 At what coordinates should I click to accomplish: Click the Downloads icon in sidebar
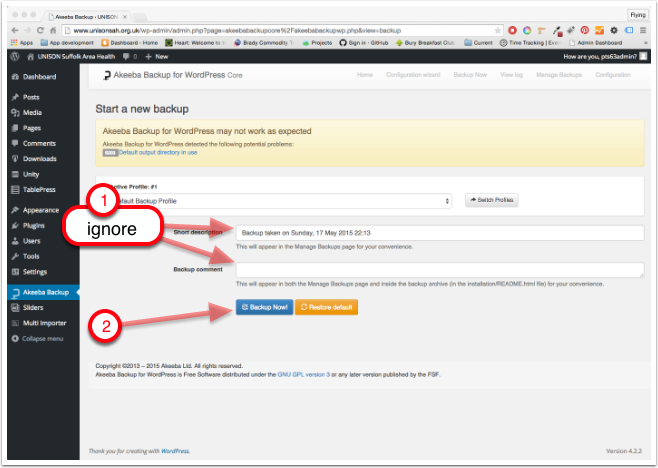click(x=16, y=159)
